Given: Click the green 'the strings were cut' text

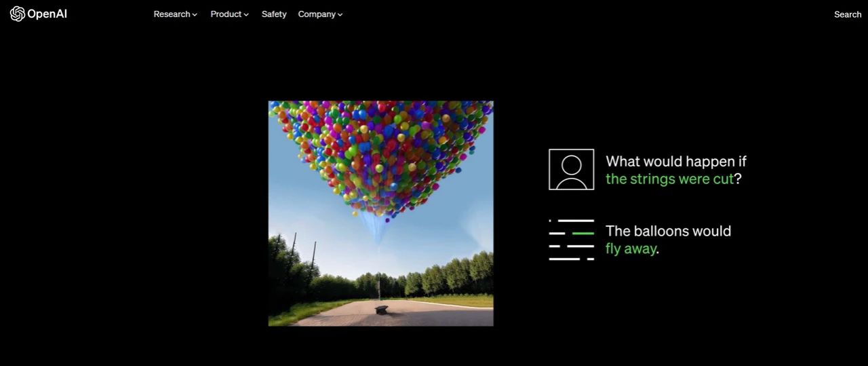Looking at the screenshot, I should click(670, 179).
